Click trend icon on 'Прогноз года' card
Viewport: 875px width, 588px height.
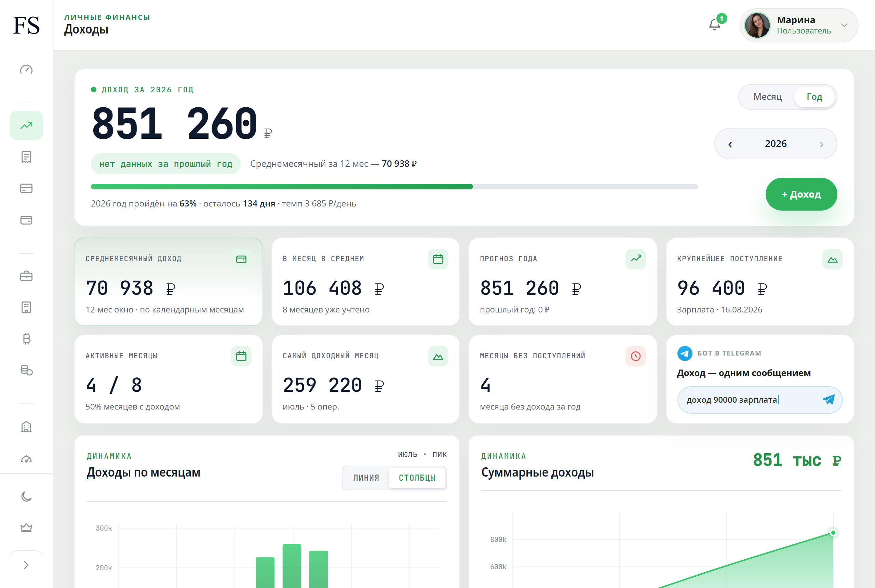(635, 259)
